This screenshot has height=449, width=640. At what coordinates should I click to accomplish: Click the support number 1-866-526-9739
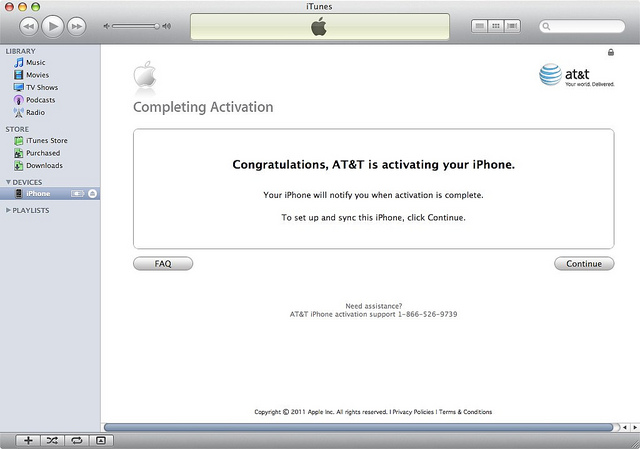coord(427,314)
